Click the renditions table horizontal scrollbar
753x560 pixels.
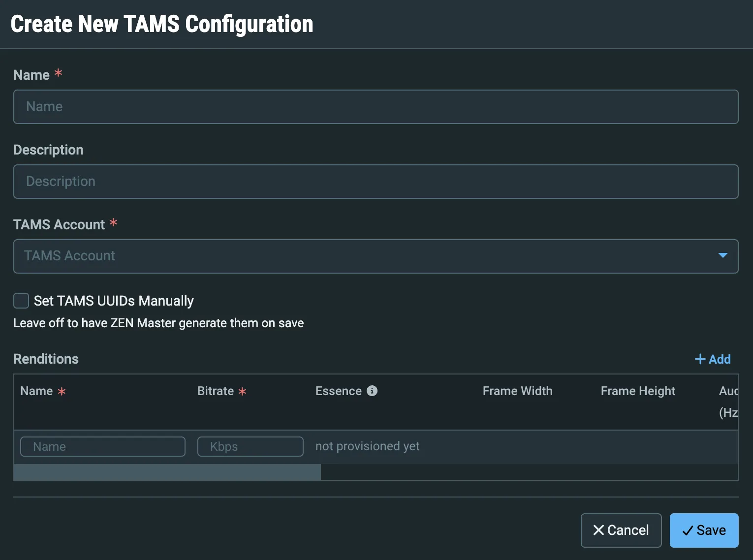click(167, 472)
